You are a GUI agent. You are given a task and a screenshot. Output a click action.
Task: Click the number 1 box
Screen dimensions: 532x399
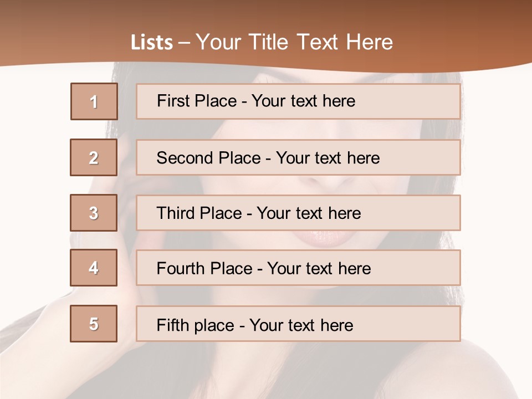point(94,101)
